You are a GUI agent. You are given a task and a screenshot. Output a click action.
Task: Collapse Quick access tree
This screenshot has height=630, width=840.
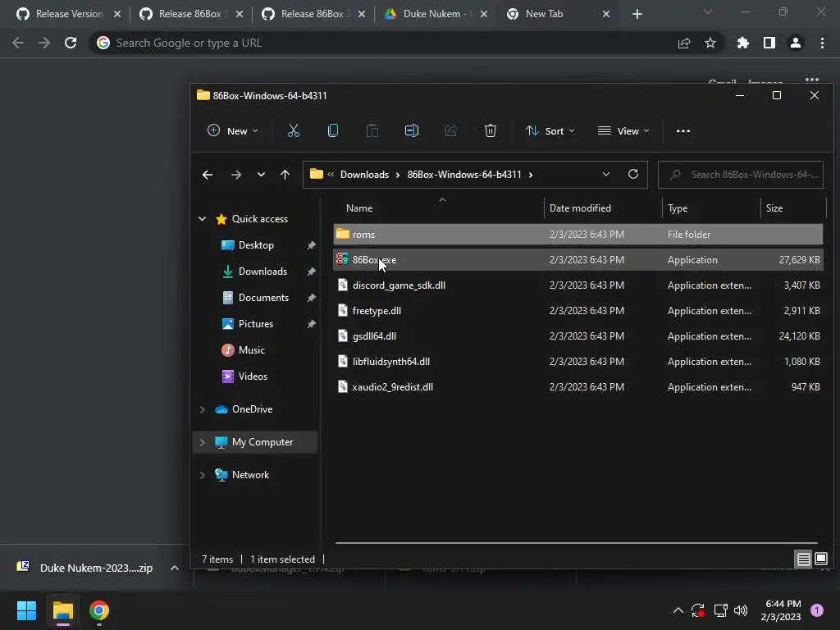(203, 218)
